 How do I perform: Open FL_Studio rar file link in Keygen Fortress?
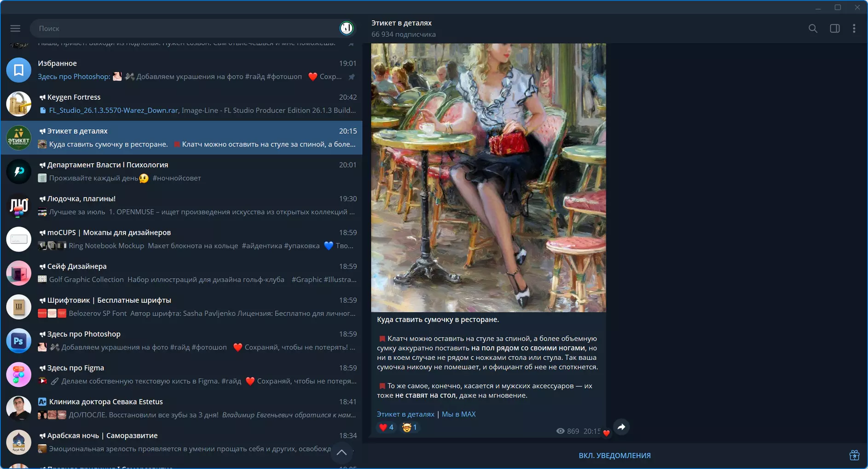pyautogui.click(x=113, y=110)
